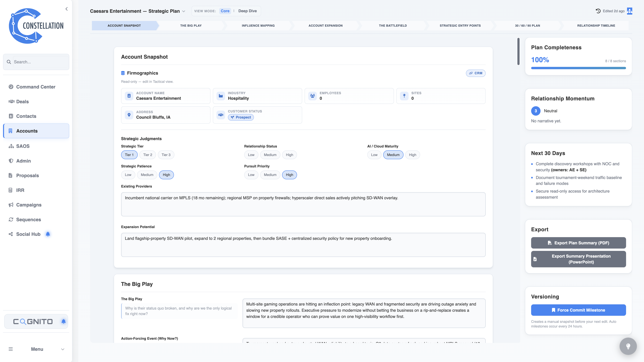Viewport: 644px width, 362px height.
Task: Set Pursuit Priority to Low
Action: [x=251, y=175]
